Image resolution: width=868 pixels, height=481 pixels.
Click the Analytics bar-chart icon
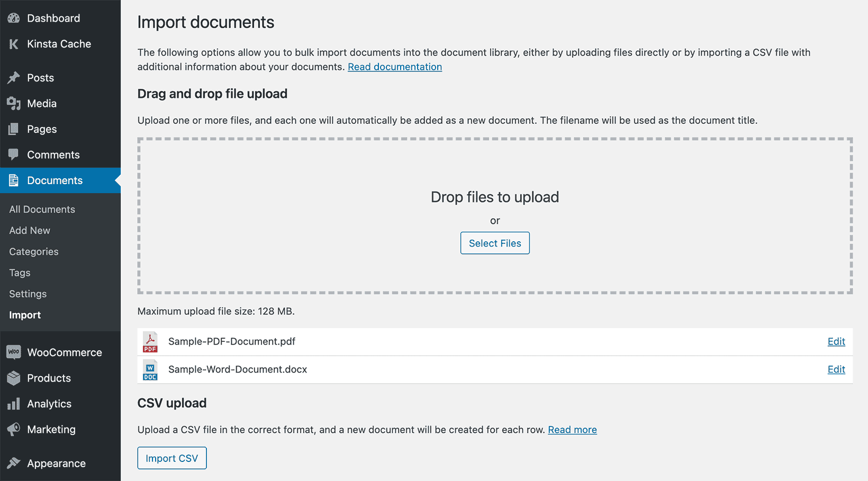tap(14, 403)
